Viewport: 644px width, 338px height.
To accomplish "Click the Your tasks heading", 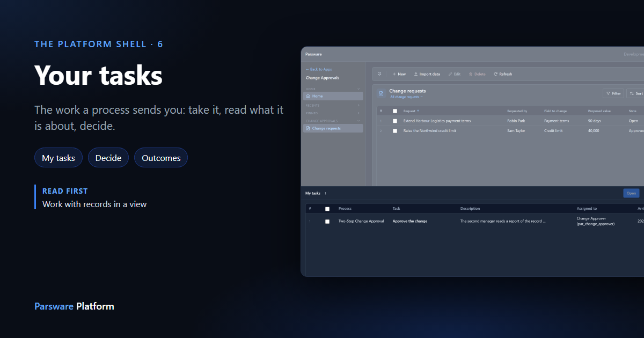I will click(98, 75).
